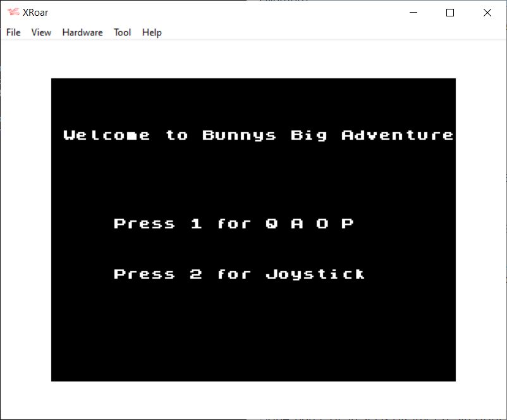Open the View menu
Screen dimensions: 507x420
pyautogui.click(x=41, y=32)
